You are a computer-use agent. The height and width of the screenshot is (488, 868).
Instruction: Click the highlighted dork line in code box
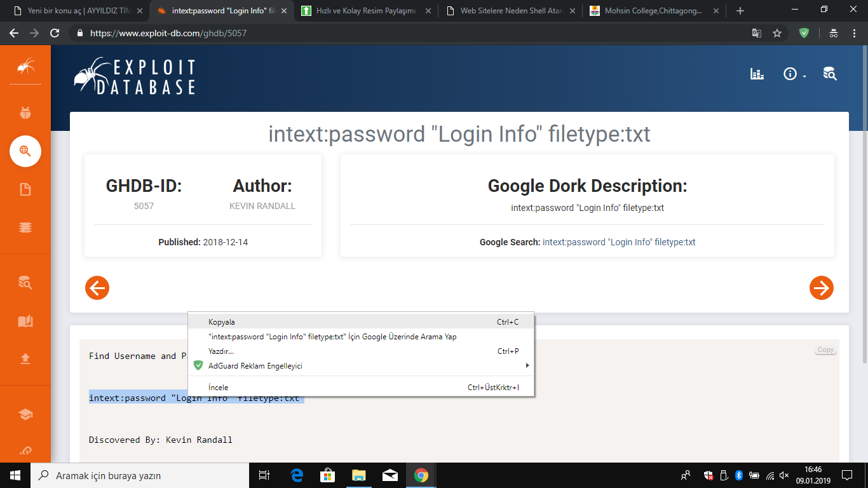[x=196, y=398]
